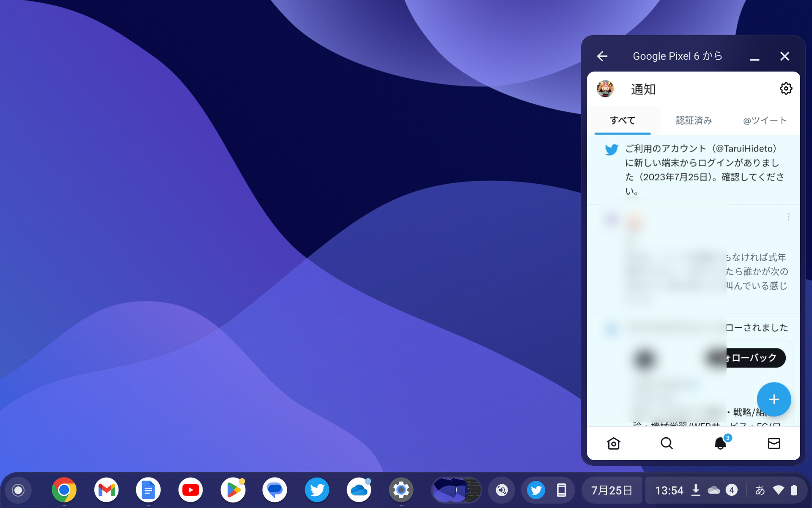
Task: Open Twitter notification settings gear
Action: coord(786,88)
